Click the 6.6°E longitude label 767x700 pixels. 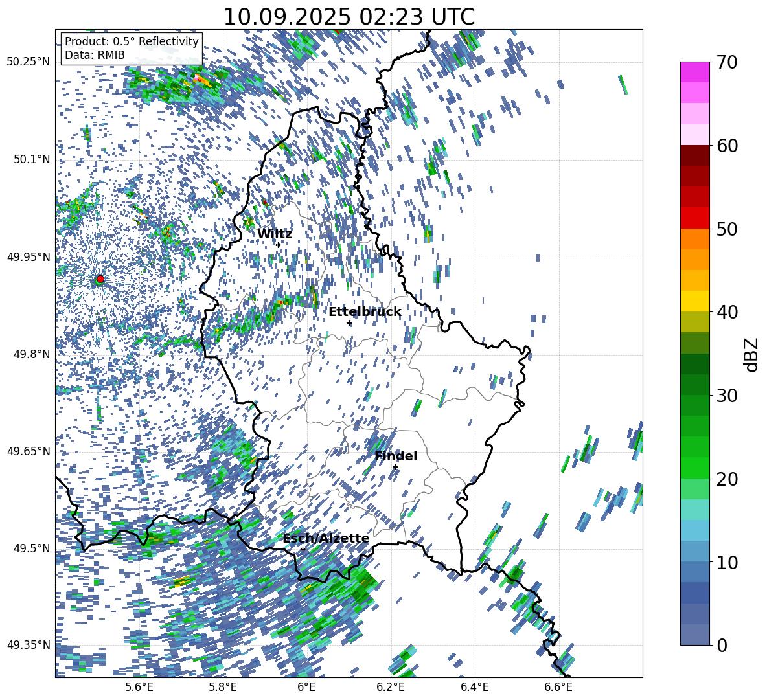click(x=558, y=688)
